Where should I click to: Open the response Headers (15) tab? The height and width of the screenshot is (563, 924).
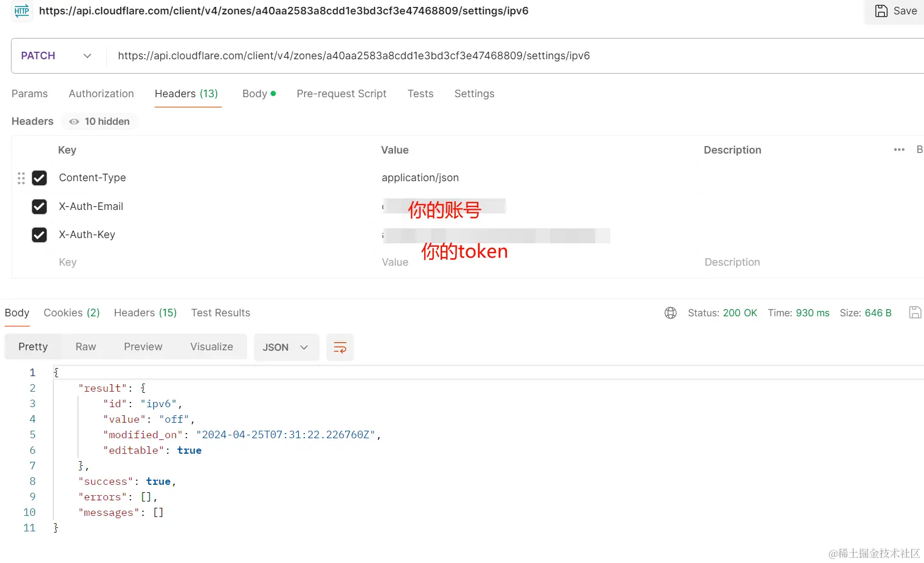(x=145, y=313)
